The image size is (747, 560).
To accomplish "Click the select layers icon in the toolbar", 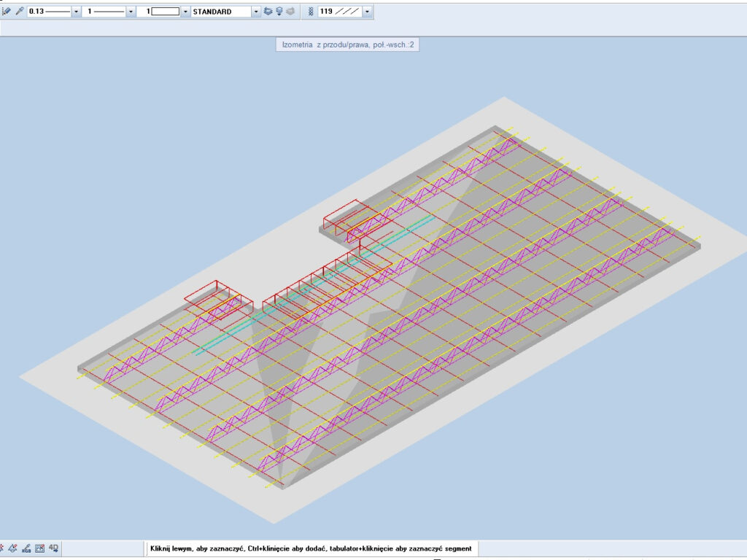I will [x=268, y=12].
